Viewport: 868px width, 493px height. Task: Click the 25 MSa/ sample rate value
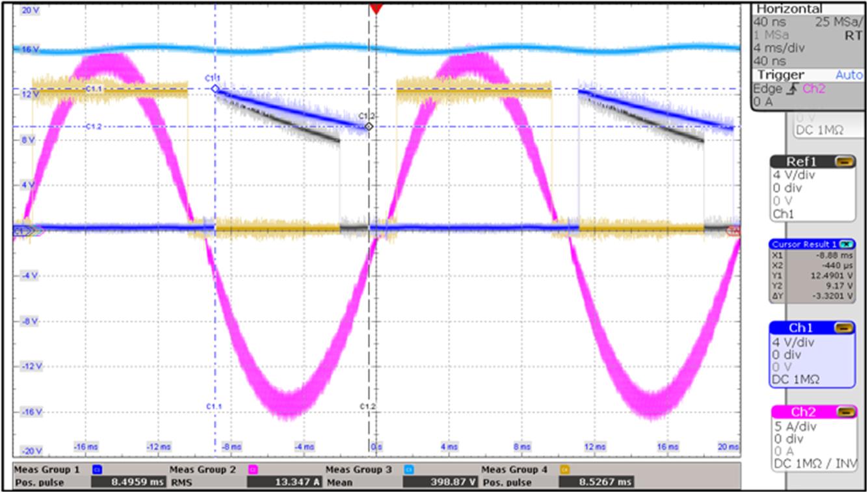coord(839,22)
